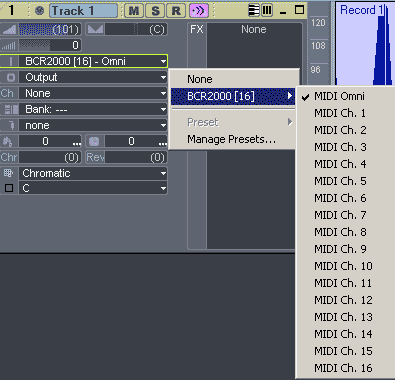Adjust the velocity trim slider showing 0
The image size is (395, 380).
coord(50,45)
